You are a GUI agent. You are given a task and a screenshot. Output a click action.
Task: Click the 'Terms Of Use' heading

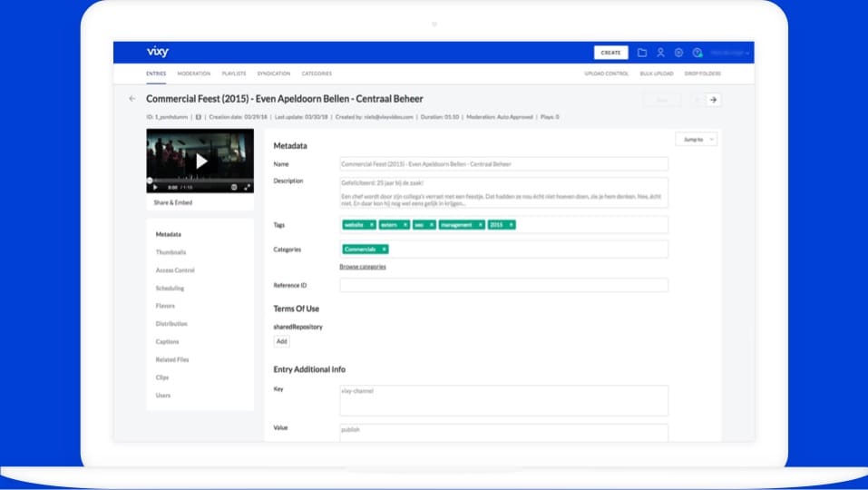pyautogui.click(x=297, y=309)
